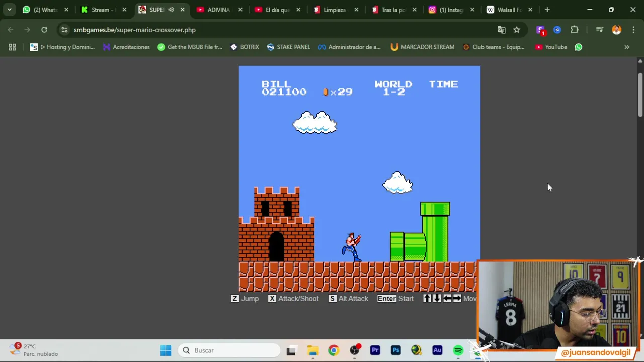Switch to the 'El día que' tab
644x362 pixels.
pyautogui.click(x=277, y=10)
